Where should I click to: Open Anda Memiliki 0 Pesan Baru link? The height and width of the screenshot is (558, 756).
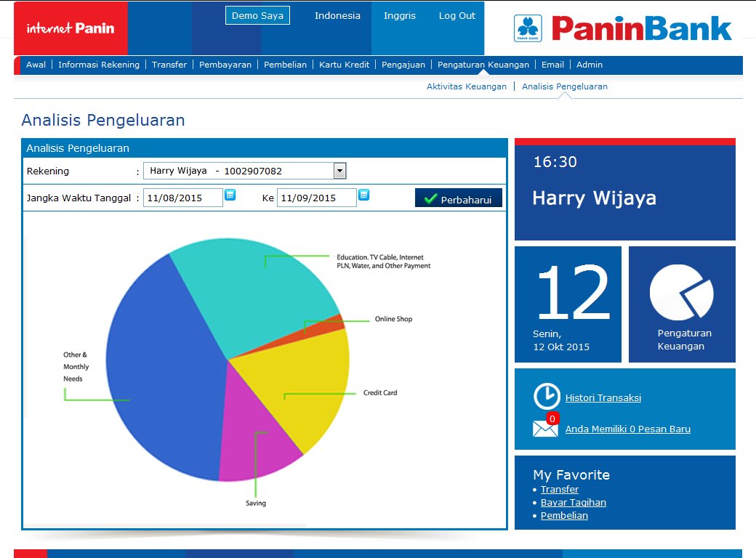click(x=628, y=429)
